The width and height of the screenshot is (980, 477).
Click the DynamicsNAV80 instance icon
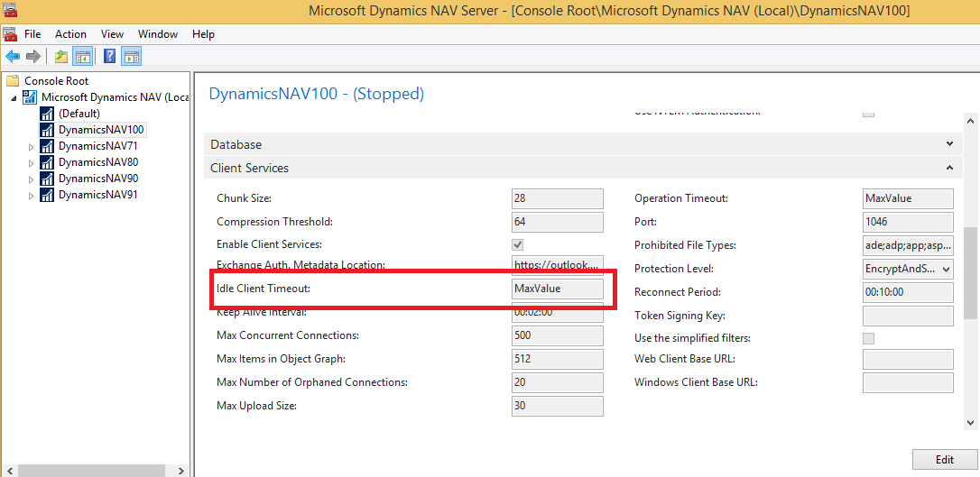(x=47, y=162)
